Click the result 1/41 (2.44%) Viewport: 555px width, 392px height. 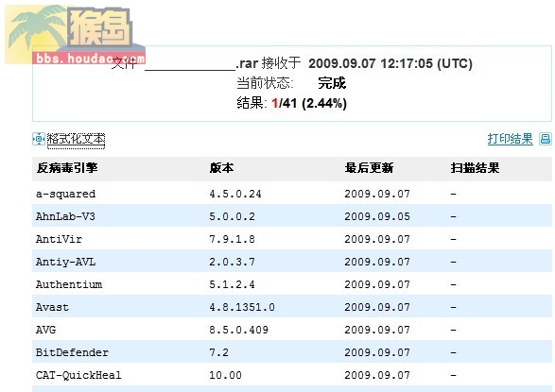tap(309, 103)
